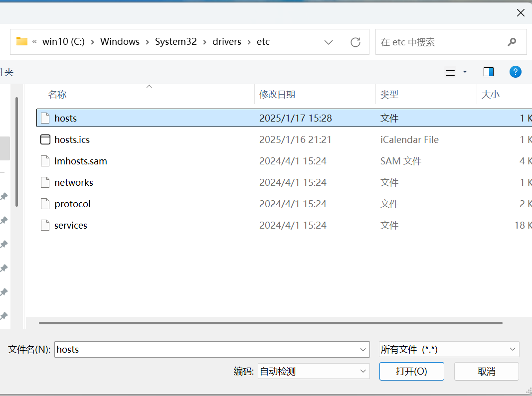Toggle the preview pane icon

(488, 72)
